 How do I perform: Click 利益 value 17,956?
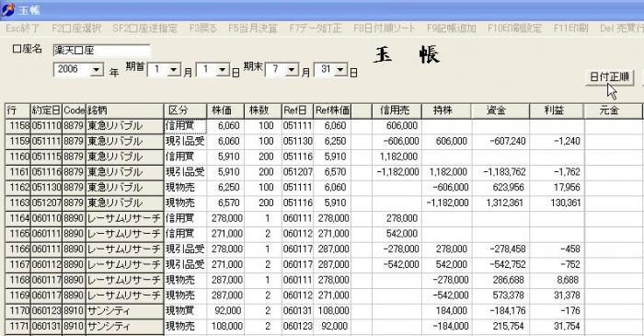pos(557,187)
